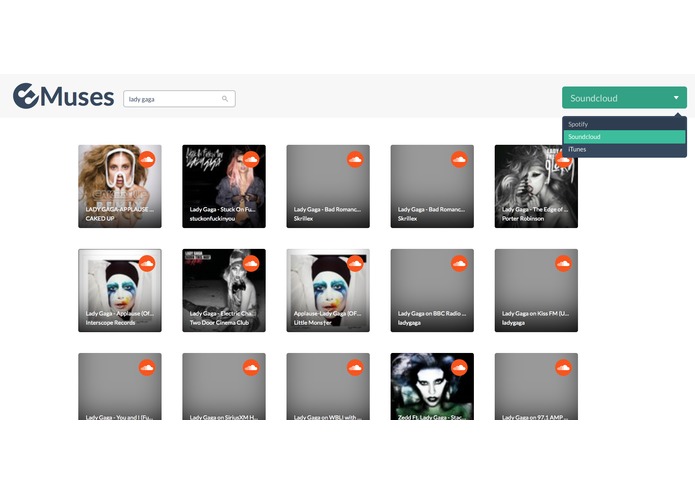Image resolution: width=695 pixels, height=494 pixels.
Task: Click 'Lady Gaga on BBC Radio ...' title
Action: coord(432,313)
